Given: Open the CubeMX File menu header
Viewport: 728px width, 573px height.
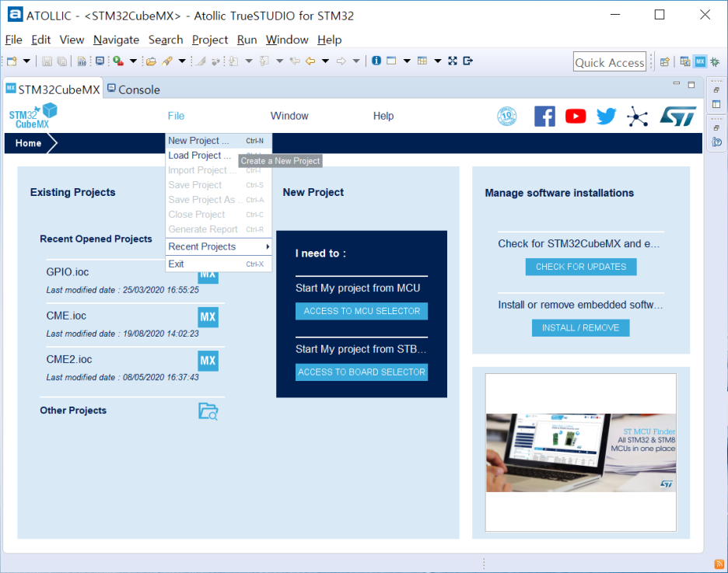Looking at the screenshot, I should (176, 116).
